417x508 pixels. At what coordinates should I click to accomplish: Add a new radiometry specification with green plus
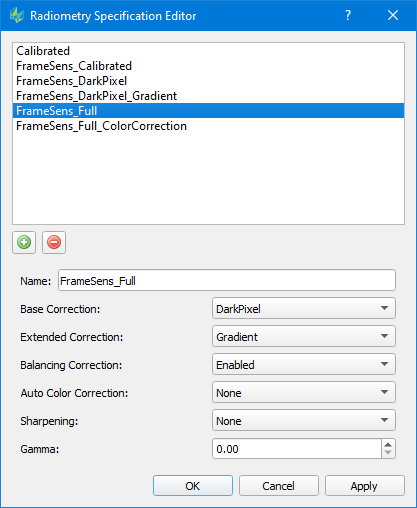click(24, 242)
